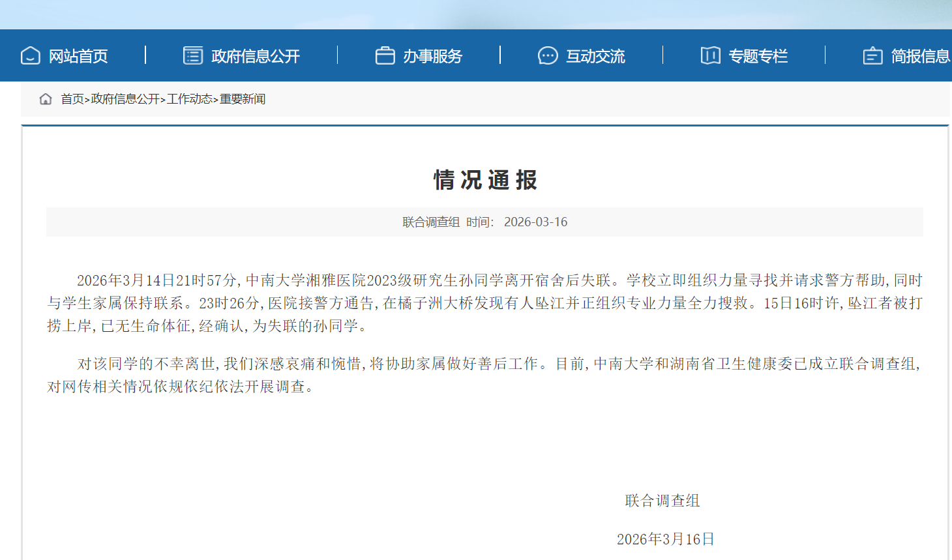Go to the 互动交流 navigation section
Viewport: 952px width, 560px height.
pyautogui.click(x=595, y=57)
